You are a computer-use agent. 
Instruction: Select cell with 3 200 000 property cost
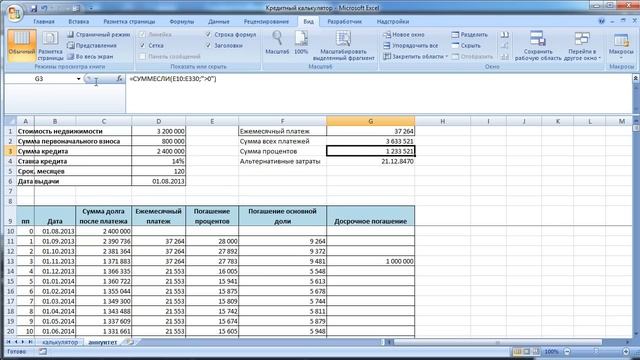[158, 131]
